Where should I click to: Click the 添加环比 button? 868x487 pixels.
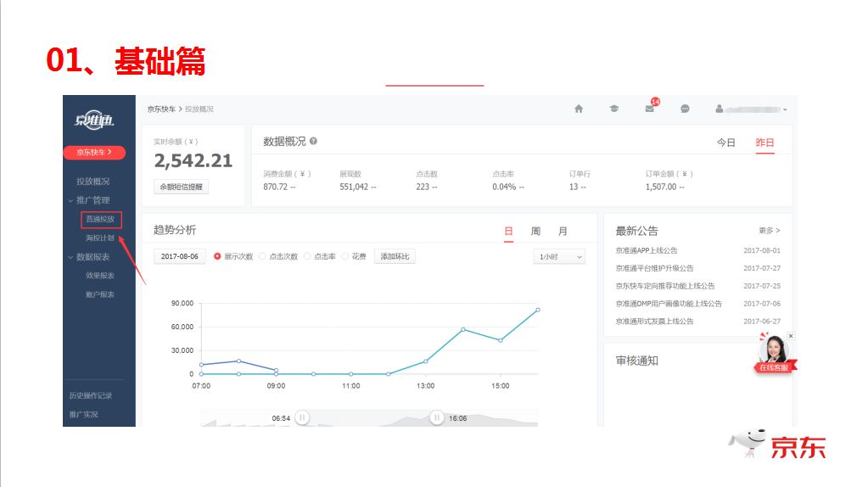point(395,256)
